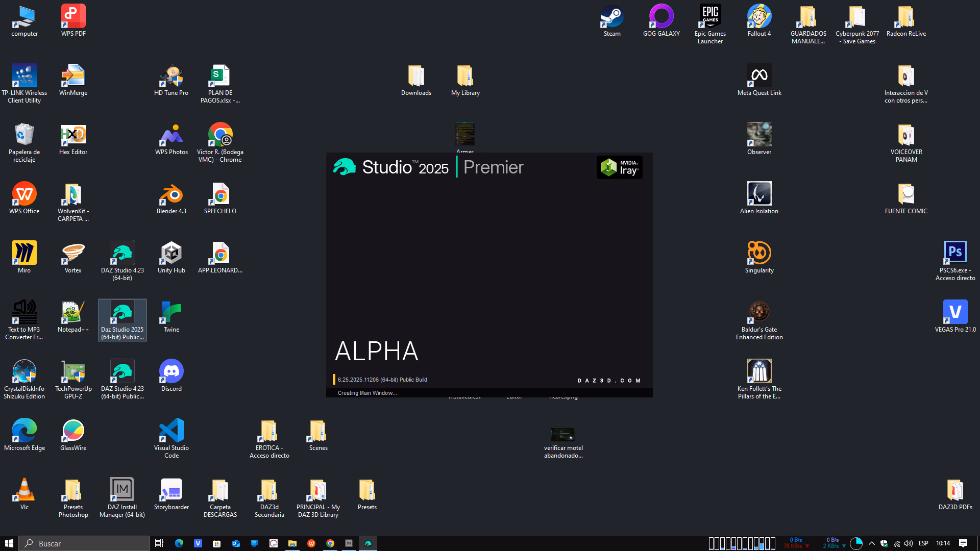Click the Unity Hub desktop icon

[x=171, y=254]
